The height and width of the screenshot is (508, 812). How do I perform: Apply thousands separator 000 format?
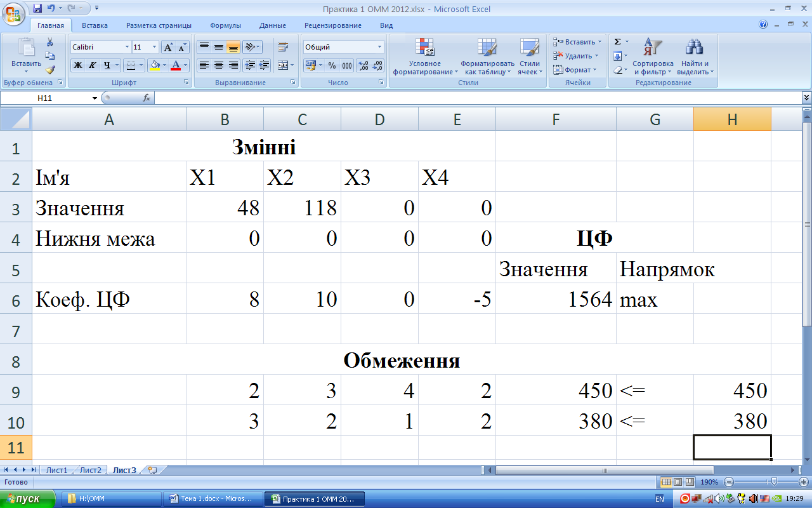pos(347,65)
